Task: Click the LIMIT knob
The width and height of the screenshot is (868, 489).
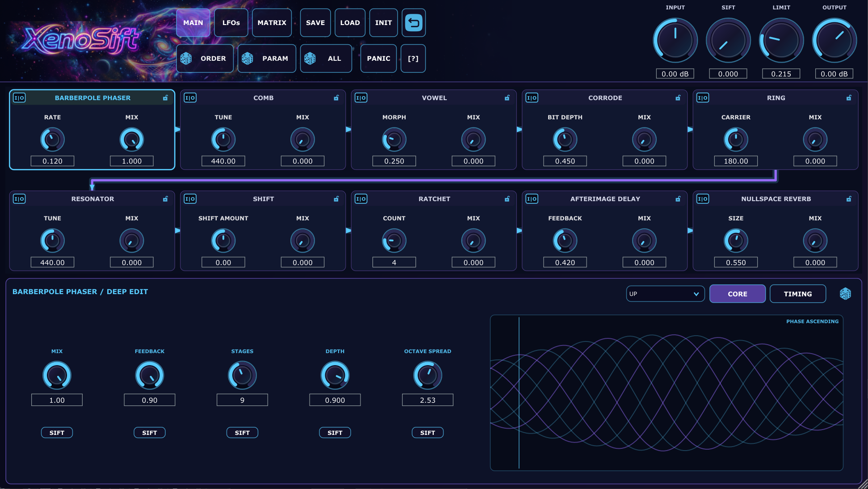Action: 781,41
